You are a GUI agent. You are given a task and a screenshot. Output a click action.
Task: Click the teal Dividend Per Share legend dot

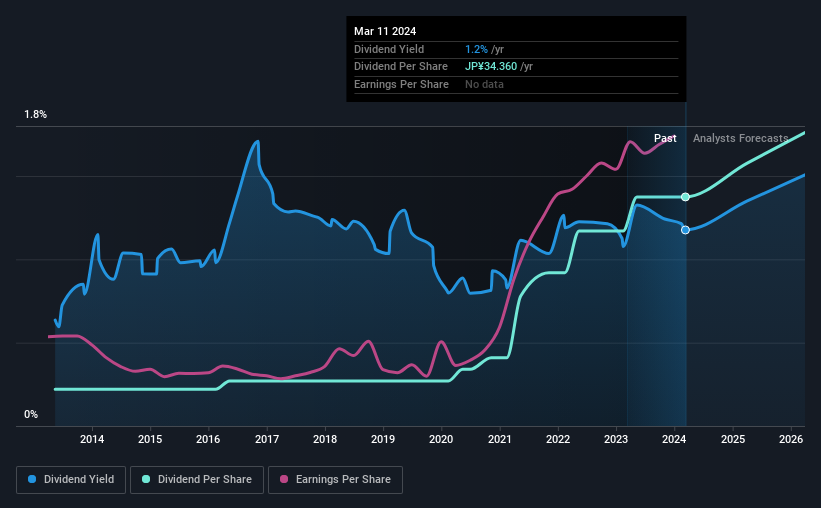(146, 479)
